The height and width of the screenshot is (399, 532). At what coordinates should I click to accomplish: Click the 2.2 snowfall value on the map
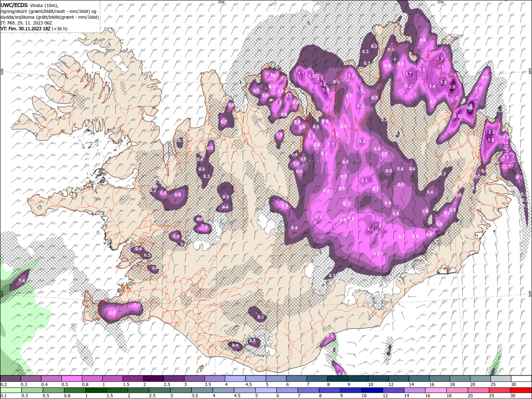(x=491, y=132)
